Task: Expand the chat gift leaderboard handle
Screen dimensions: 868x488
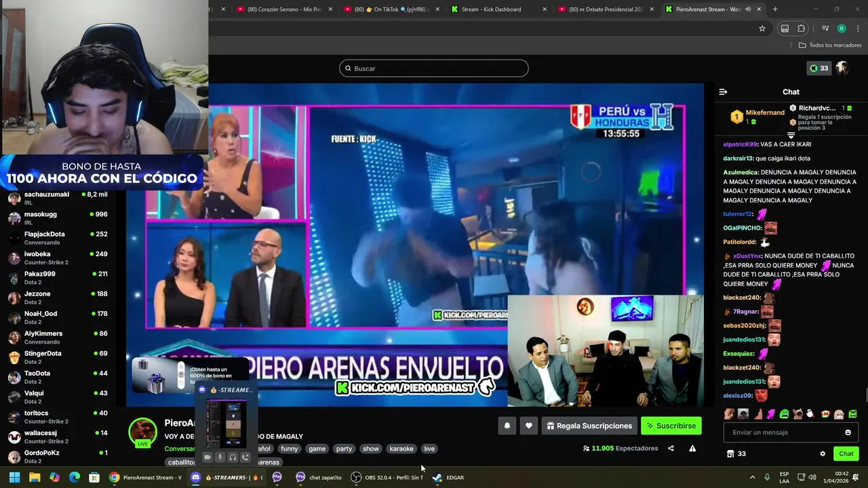Action: [x=791, y=136]
